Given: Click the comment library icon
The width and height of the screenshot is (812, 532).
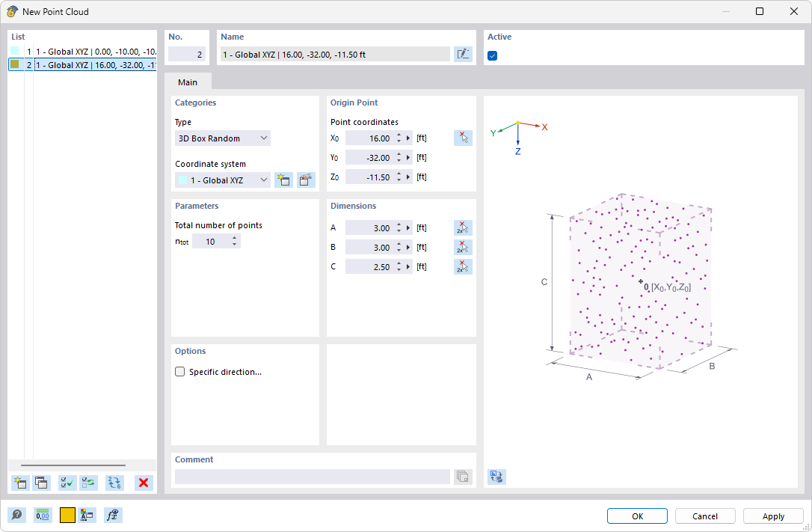Looking at the screenshot, I should pos(463,477).
